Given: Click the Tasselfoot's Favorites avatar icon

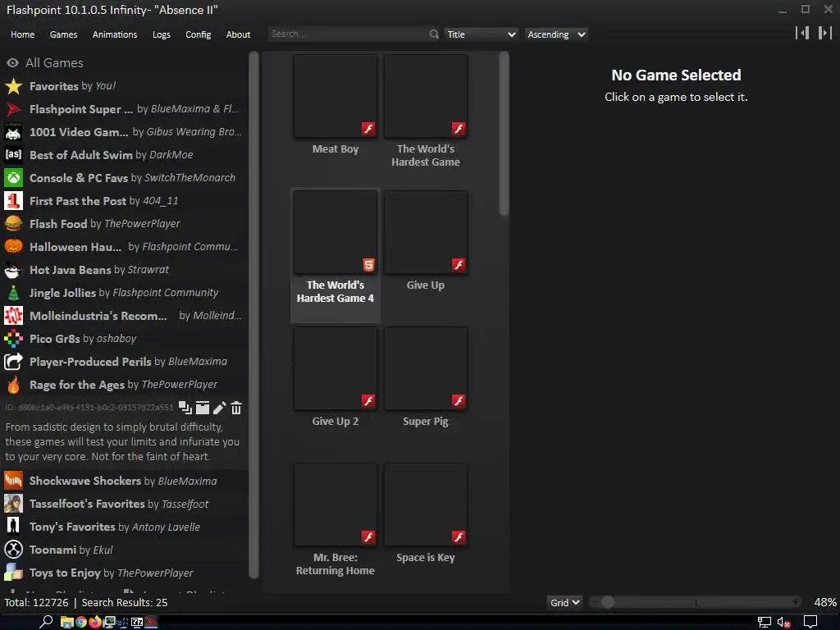Looking at the screenshot, I should pos(13,504).
